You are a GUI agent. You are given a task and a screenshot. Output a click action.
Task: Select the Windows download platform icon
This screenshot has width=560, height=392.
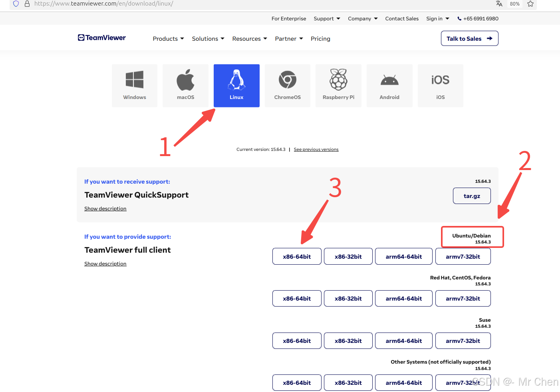click(x=134, y=85)
